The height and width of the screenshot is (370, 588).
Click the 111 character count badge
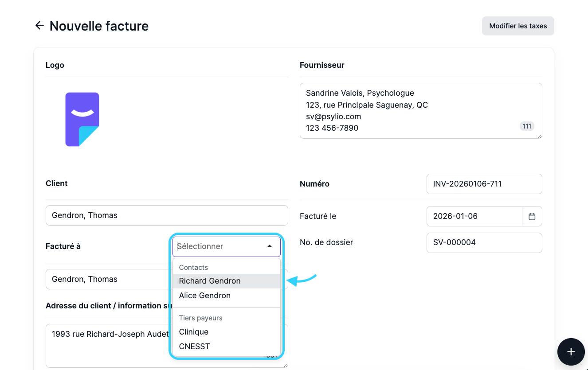coord(526,126)
